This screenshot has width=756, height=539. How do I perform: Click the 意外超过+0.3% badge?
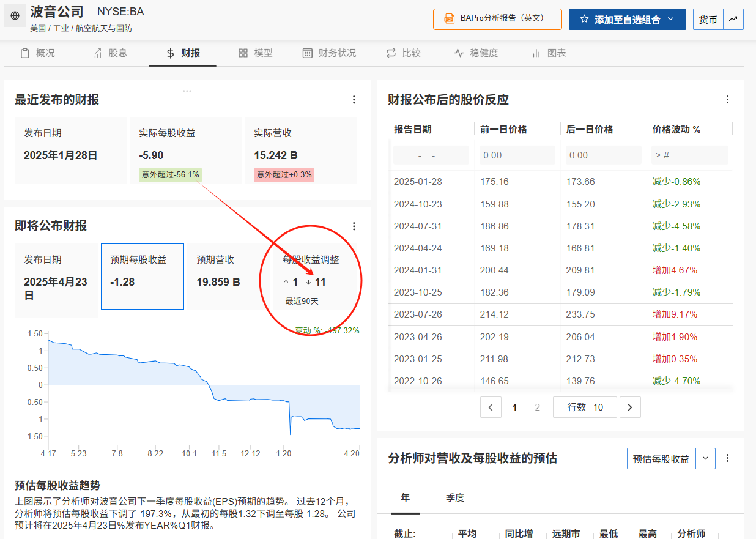(284, 175)
